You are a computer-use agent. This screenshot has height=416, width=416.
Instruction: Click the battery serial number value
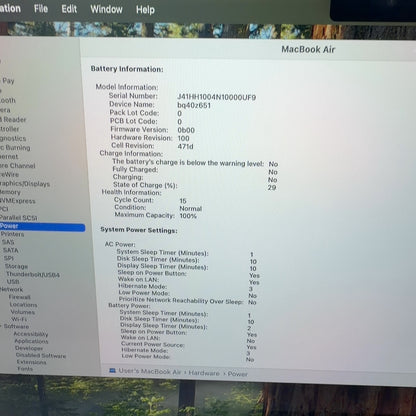click(217, 97)
